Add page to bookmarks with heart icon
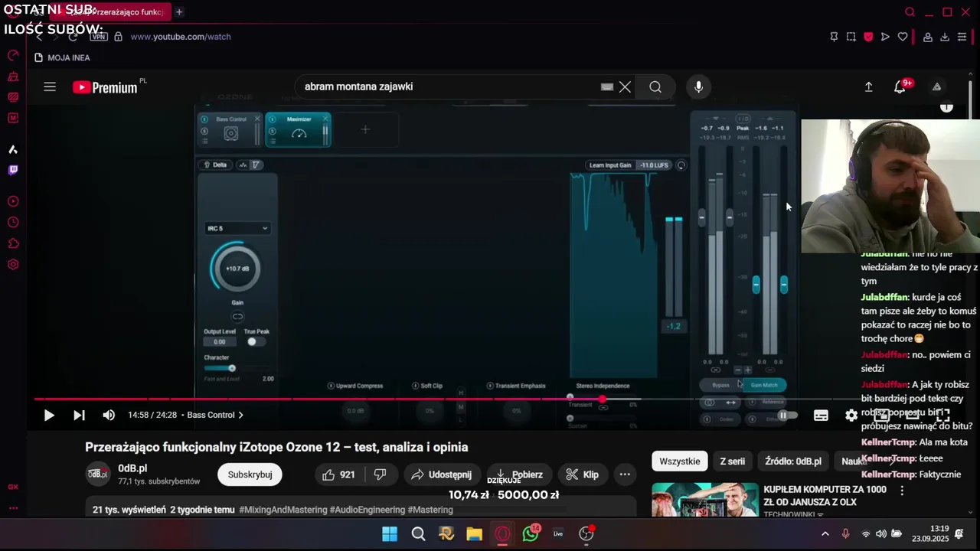The image size is (980, 551). click(x=903, y=36)
